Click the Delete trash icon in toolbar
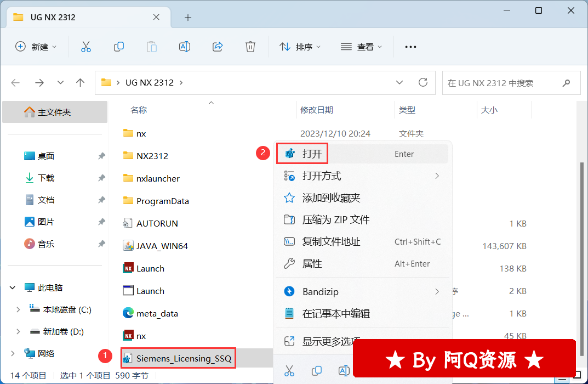The height and width of the screenshot is (384, 588). point(250,47)
